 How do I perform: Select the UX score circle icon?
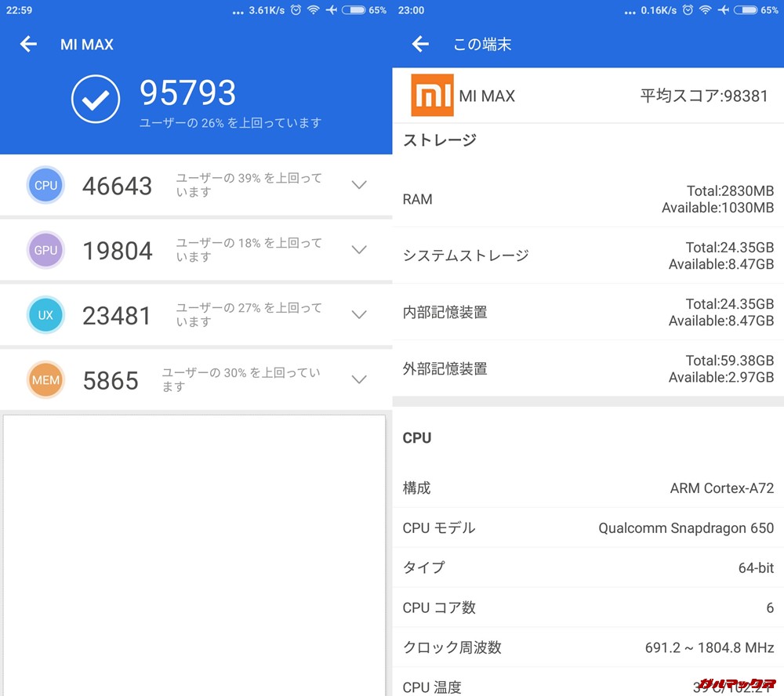pyautogui.click(x=45, y=315)
